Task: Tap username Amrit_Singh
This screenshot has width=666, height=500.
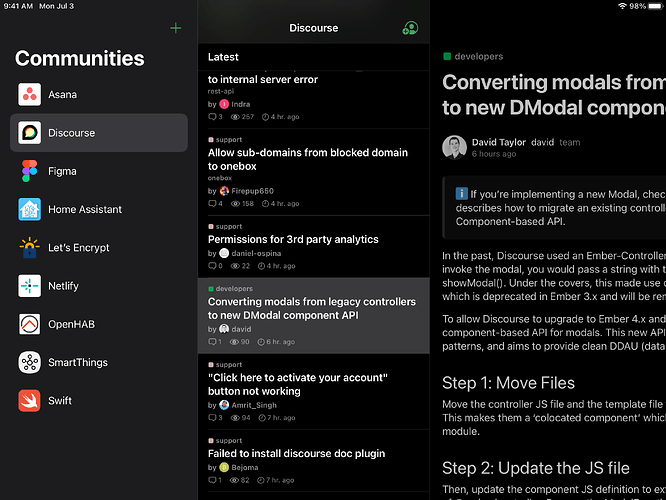Action: tap(254, 405)
